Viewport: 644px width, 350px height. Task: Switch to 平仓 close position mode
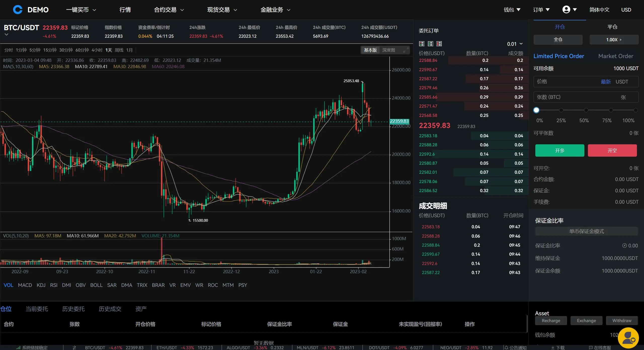(612, 27)
